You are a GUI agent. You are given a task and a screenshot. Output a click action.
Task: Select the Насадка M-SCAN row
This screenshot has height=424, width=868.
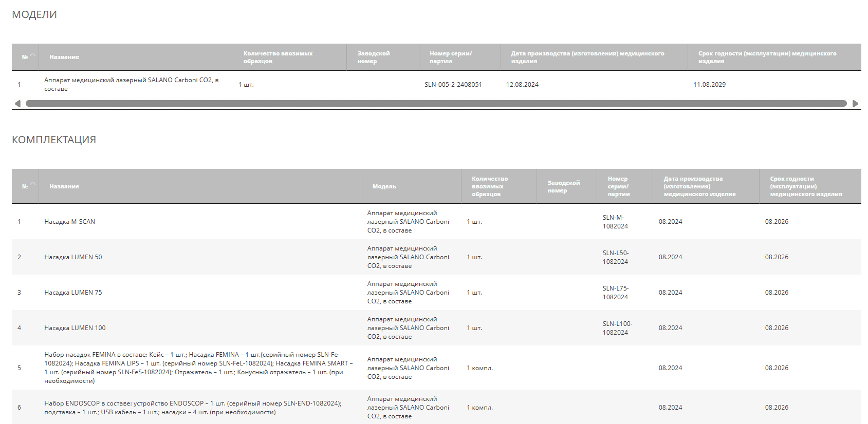70,222
